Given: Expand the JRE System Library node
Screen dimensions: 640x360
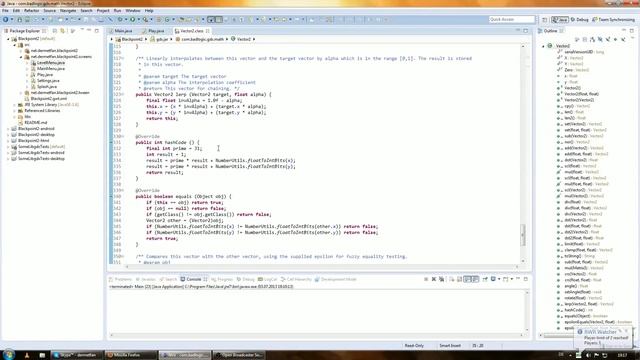Looking at the screenshot, I should (15, 105).
